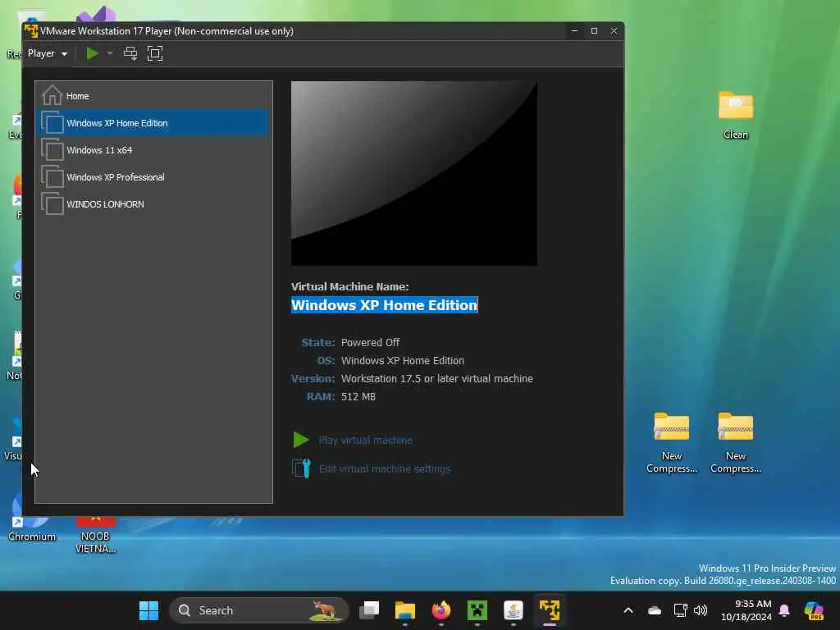Open network settings tray icon

(680, 610)
